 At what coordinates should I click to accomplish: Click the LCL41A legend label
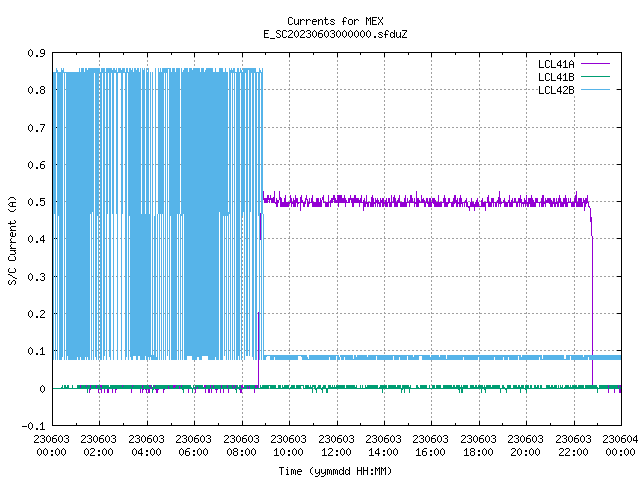[556, 64]
